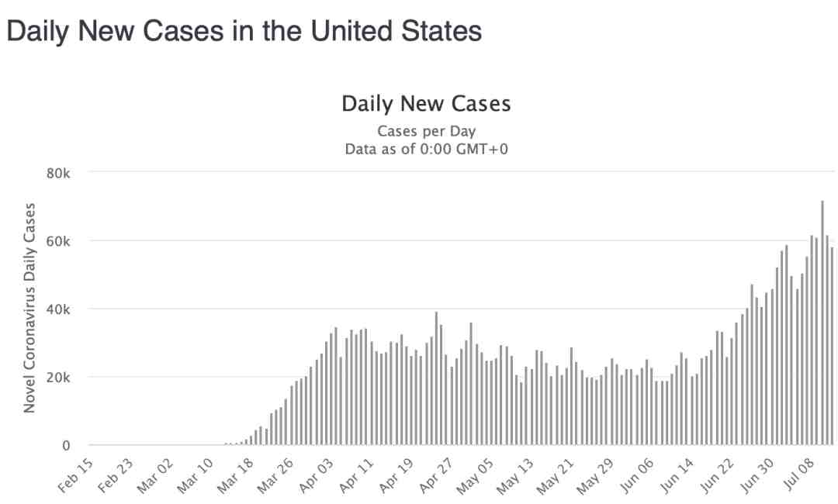Click the 'Daily New Cases' chart title

tap(426, 104)
